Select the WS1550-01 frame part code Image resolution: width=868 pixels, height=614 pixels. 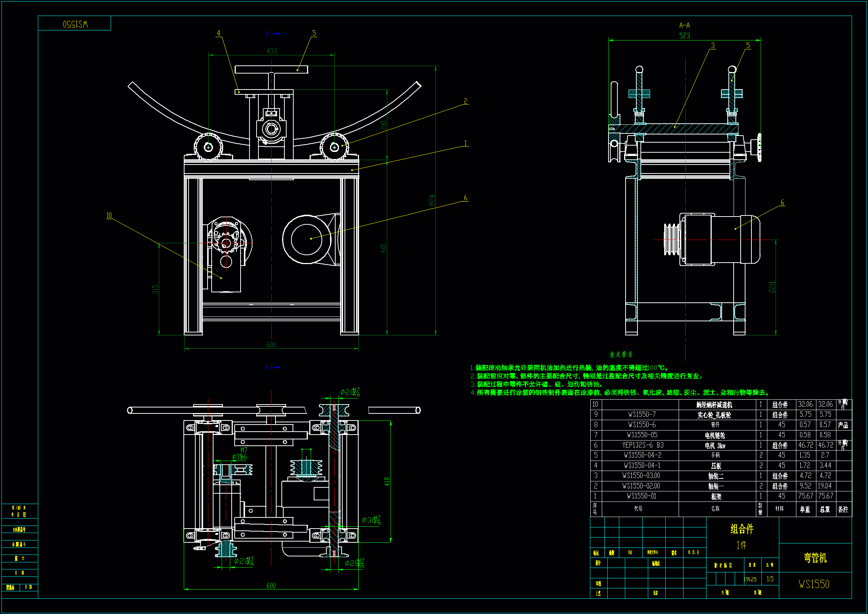pyautogui.click(x=641, y=496)
